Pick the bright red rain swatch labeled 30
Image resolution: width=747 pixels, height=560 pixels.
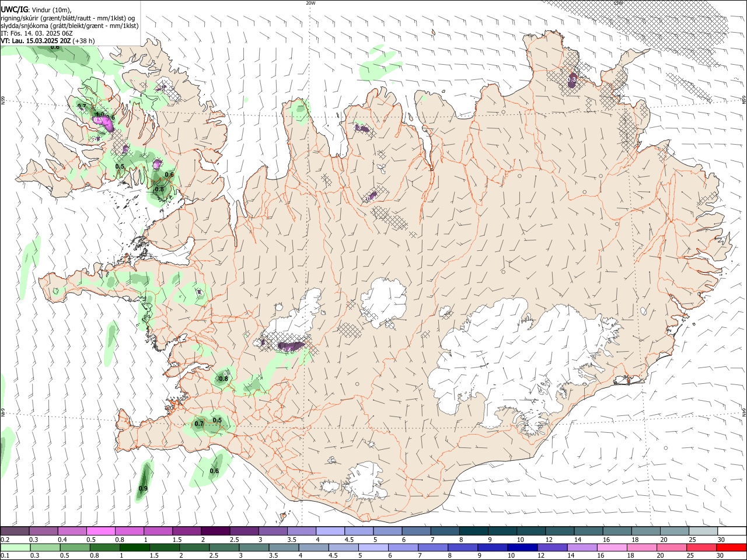731,547
